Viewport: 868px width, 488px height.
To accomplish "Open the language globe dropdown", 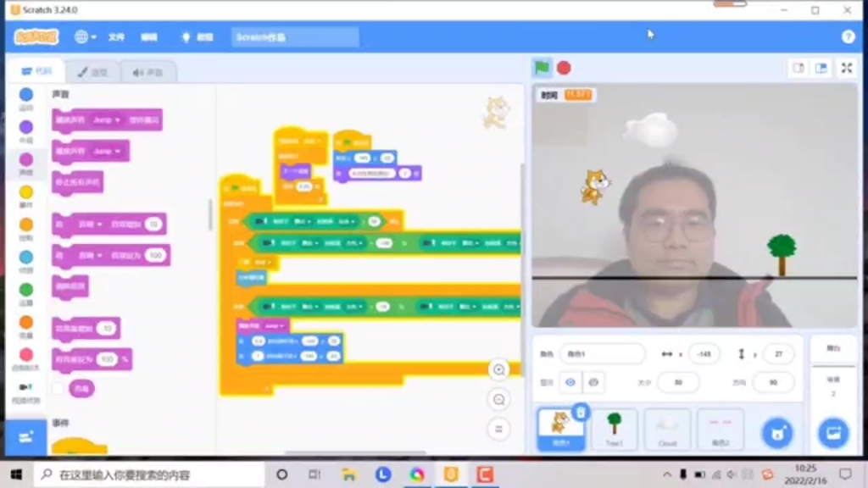I will coord(83,36).
